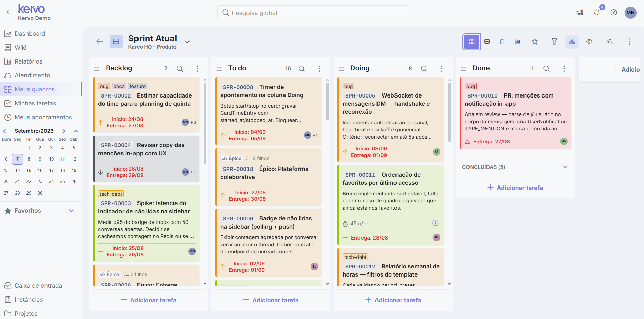Open the announcements megaphone icon
This screenshot has width=644, height=319.
[580, 13]
